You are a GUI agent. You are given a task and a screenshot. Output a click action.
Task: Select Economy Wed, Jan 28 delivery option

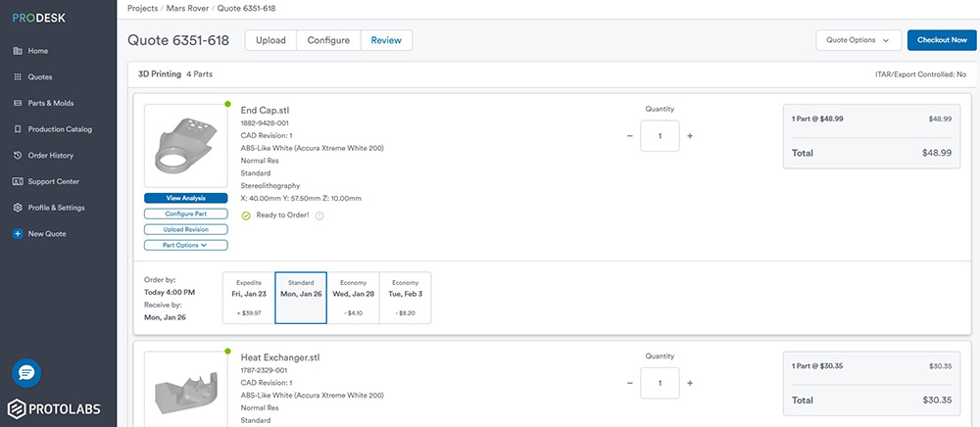pyautogui.click(x=353, y=298)
